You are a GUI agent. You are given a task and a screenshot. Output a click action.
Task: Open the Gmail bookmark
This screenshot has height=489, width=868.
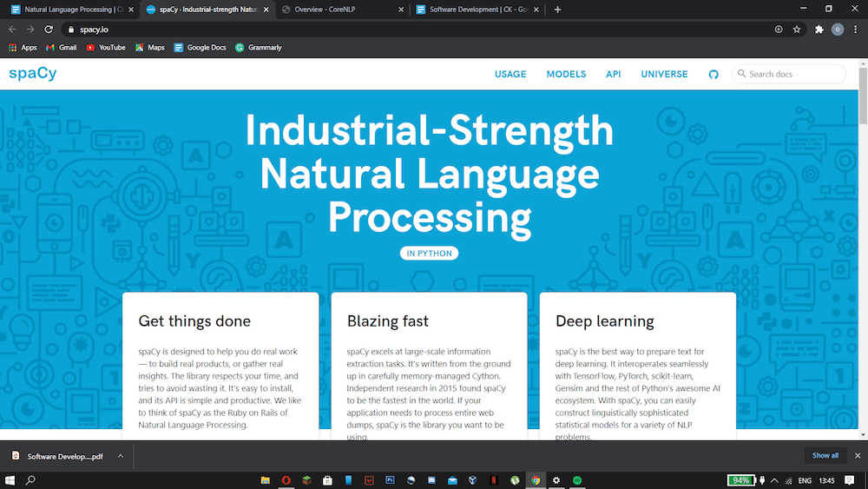tap(61, 48)
